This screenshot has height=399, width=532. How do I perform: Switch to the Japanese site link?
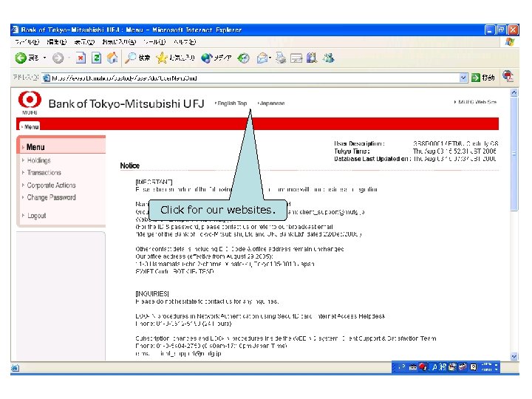pyautogui.click(x=271, y=103)
